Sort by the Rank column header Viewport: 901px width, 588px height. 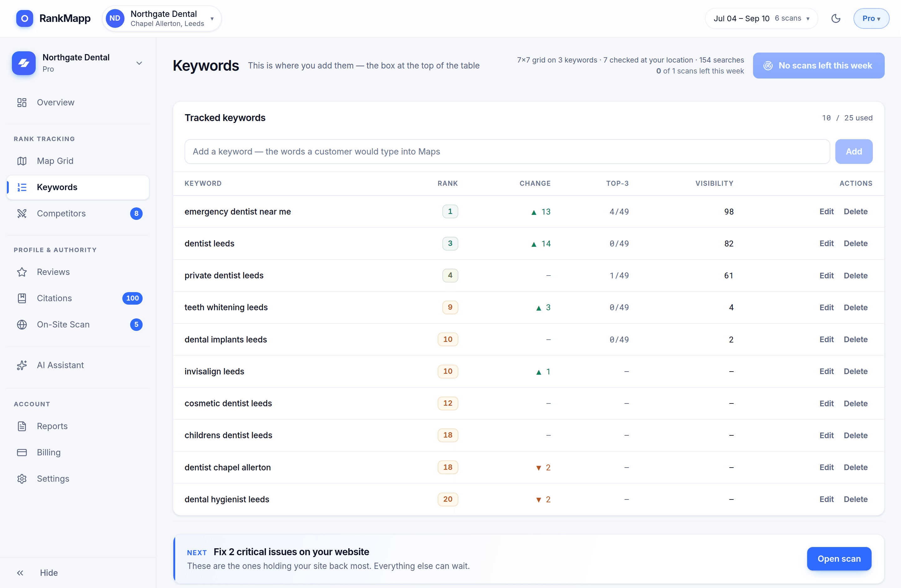click(447, 184)
